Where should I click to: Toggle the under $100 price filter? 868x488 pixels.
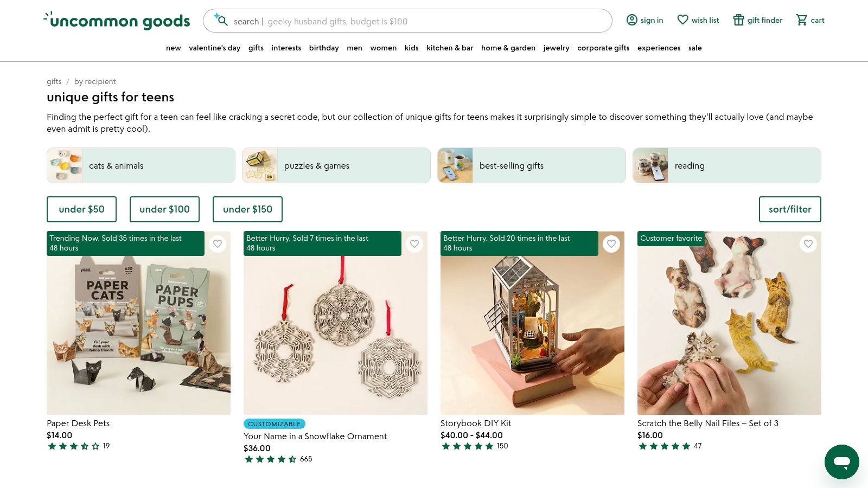pyautogui.click(x=164, y=209)
